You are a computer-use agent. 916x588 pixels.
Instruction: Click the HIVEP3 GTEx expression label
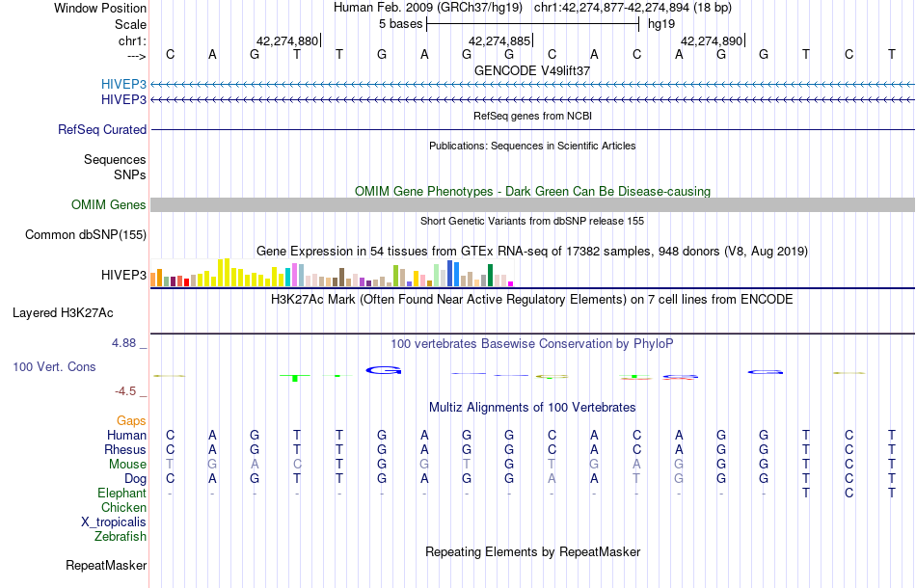[123, 275]
